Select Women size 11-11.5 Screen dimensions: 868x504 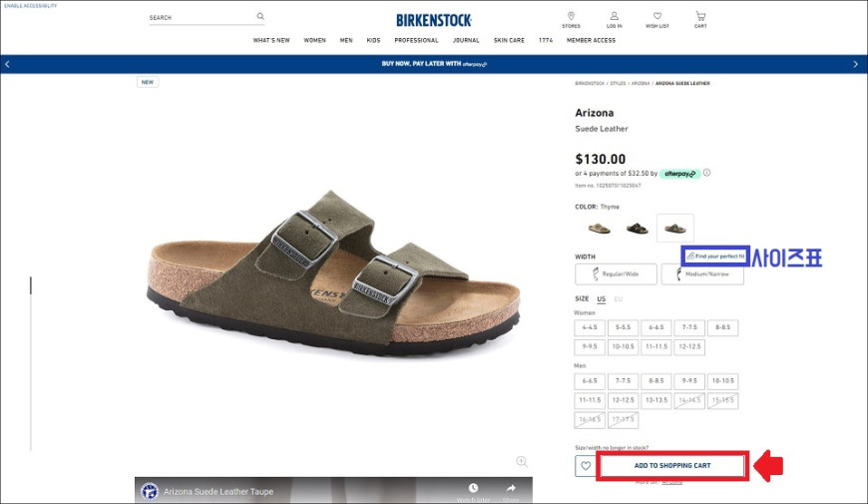pyautogui.click(x=655, y=346)
